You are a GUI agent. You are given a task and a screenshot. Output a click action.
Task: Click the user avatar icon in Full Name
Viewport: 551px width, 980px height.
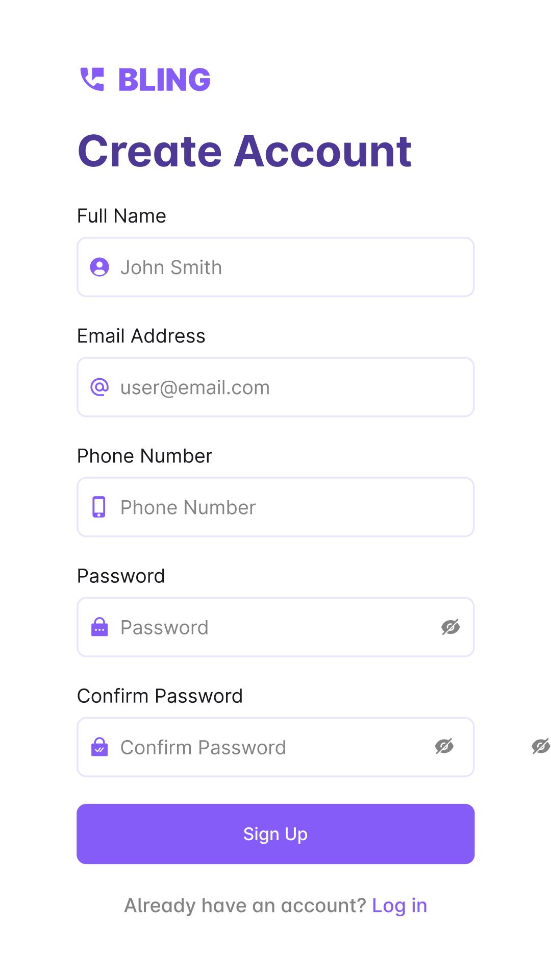99,267
